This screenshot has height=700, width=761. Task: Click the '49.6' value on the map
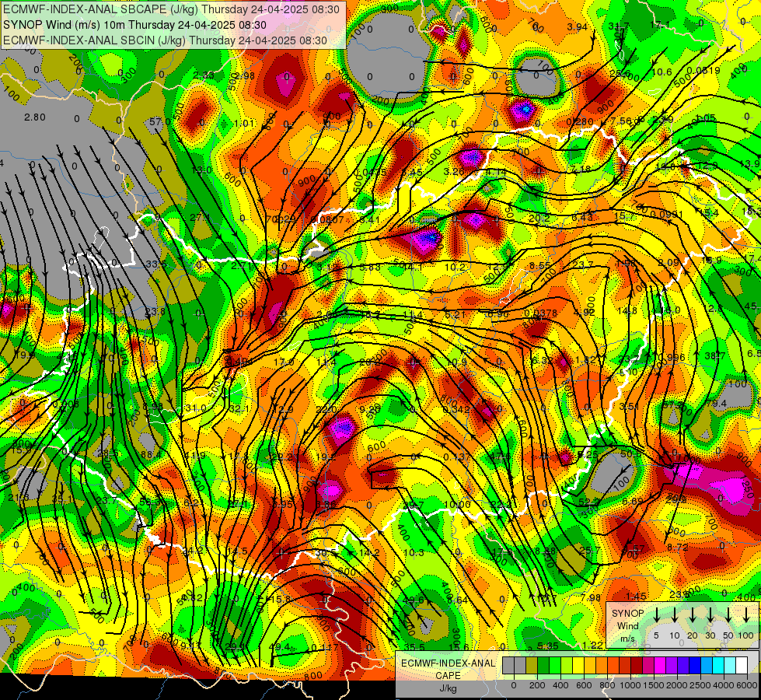[x=413, y=600]
